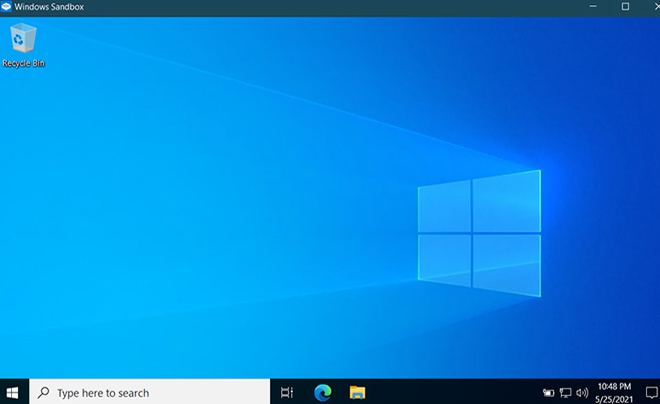Open the clock showing 10:48 PM
The width and height of the screenshot is (660, 404).
(x=614, y=393)
